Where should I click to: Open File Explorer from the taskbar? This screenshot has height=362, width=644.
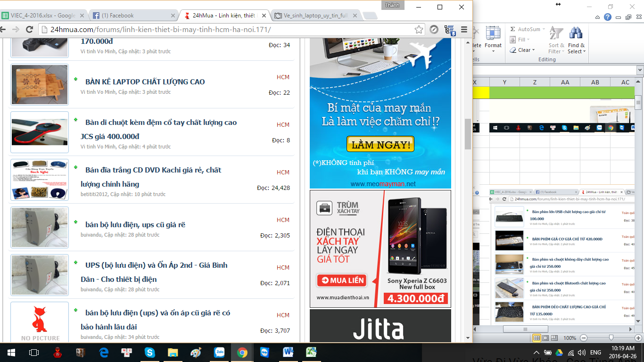(173, 353)
